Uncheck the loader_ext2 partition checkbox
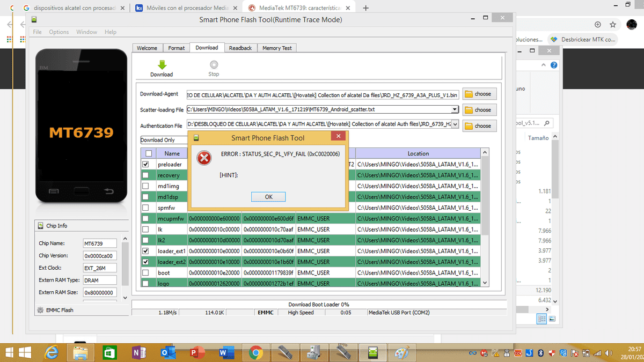Screen dimensions: 644x362 click(x=145, y=262)
